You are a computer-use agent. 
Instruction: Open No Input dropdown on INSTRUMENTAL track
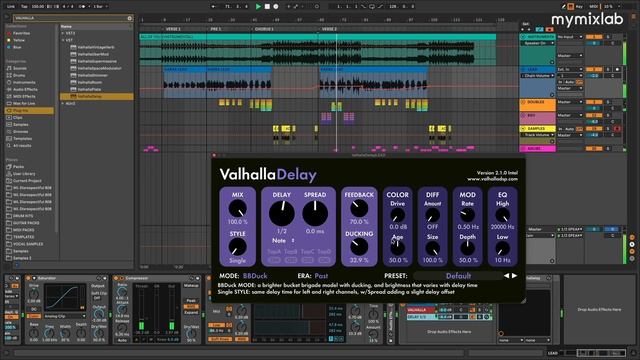pos(570,37)
